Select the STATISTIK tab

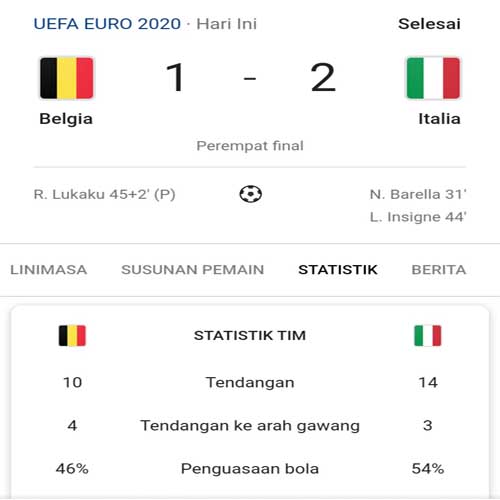tap(338, 270)
